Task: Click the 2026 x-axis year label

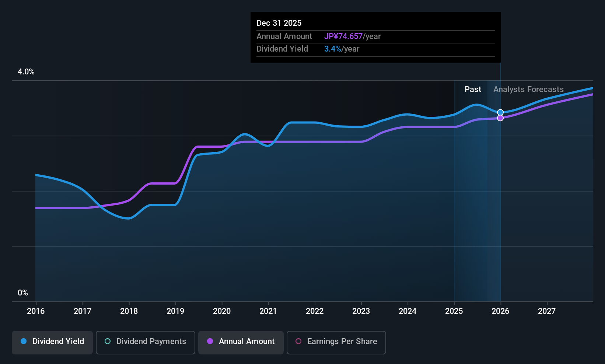Action: point(500,311)
